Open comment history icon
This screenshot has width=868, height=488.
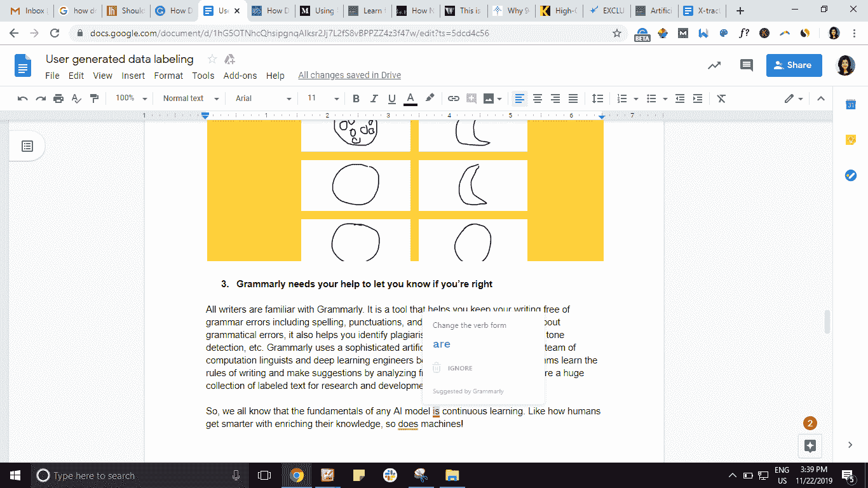746,65
